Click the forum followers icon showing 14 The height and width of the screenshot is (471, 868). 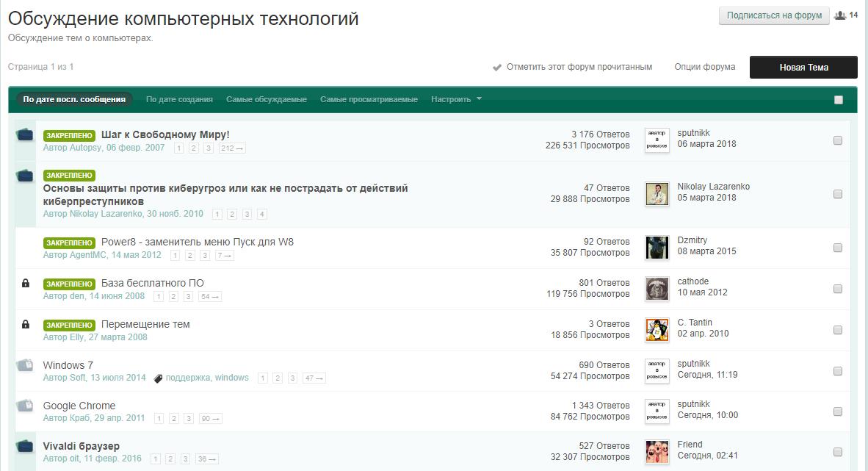(841, 15)
